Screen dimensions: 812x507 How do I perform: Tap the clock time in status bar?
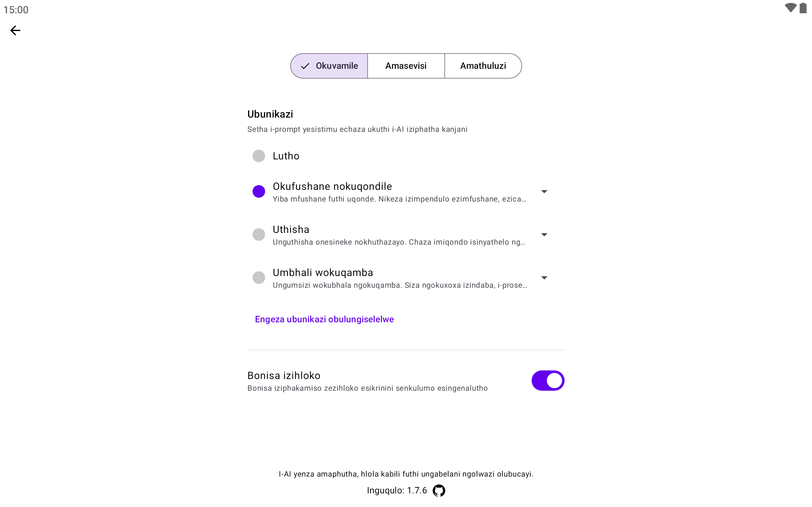16,10
